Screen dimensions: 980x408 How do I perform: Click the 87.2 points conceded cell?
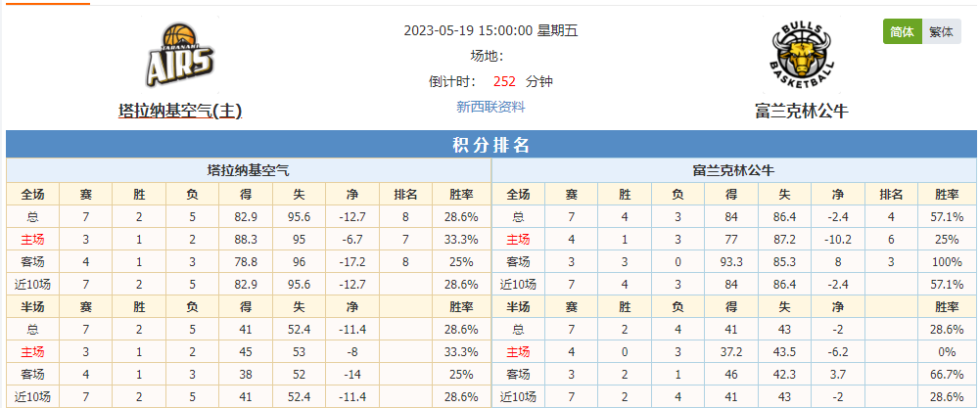click(784, 240)
